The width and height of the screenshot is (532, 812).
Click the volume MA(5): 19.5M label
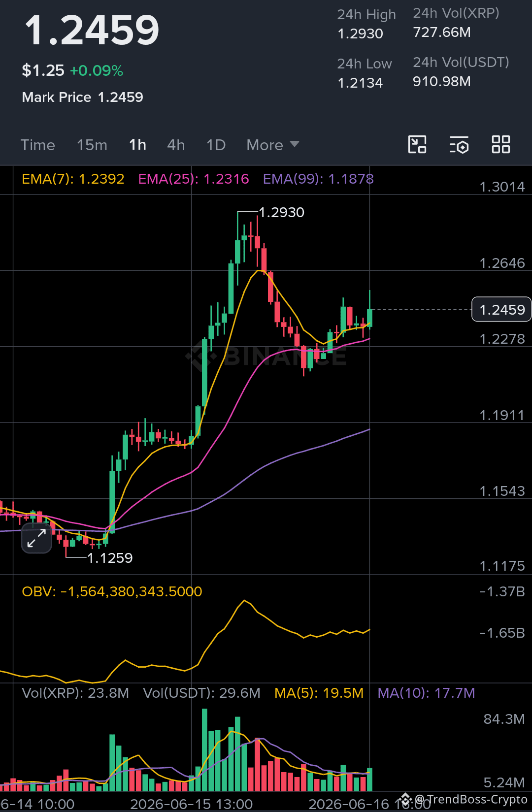click(x=319, y=693)
